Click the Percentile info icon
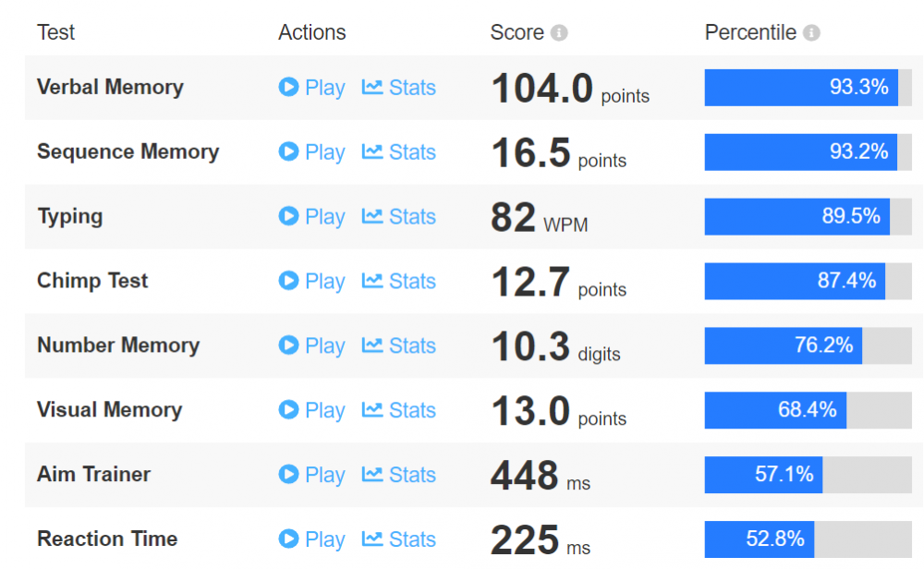This screenshot has height=569, width=924. [811, 33]
